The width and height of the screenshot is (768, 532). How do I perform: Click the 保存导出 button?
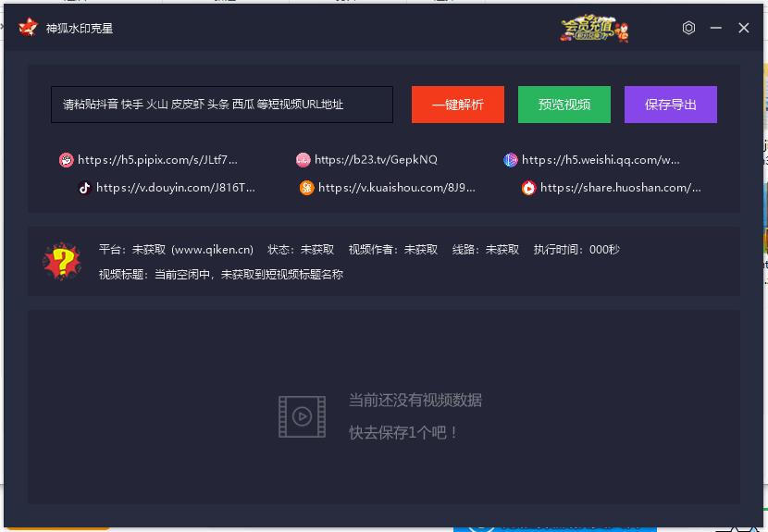[x=671, y=105]
